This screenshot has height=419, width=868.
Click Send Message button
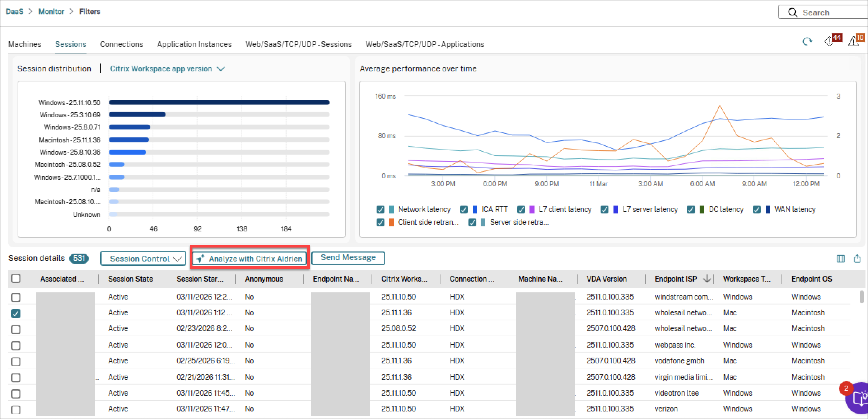pos(348,258)
